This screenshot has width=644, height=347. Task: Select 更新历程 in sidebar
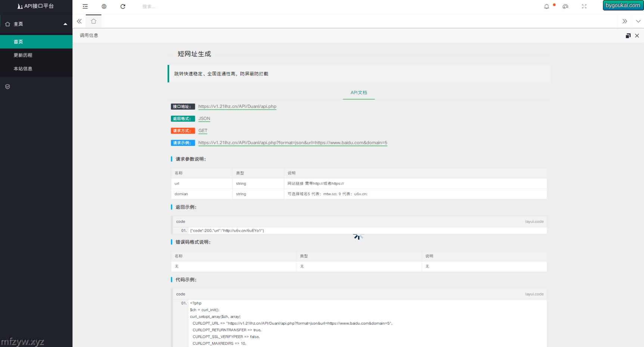[23, 55]
